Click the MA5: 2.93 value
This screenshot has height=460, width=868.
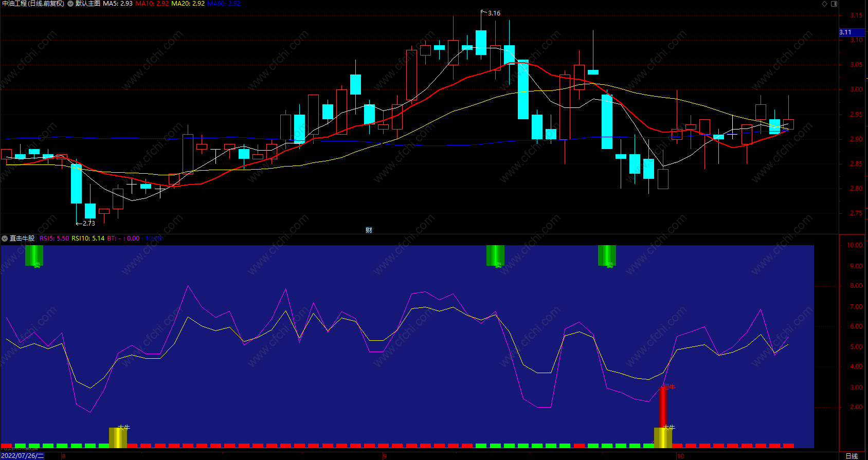118,4
